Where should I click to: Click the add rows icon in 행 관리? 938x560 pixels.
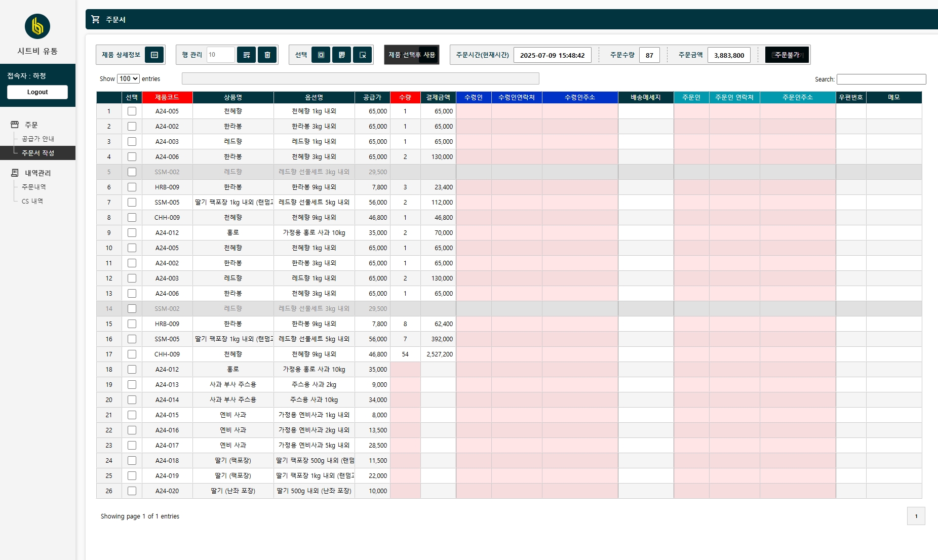pos(246,55)
